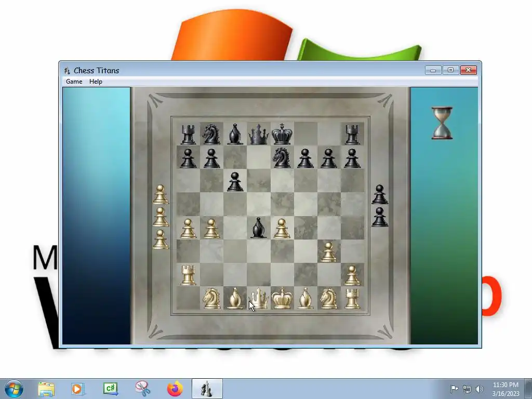Select the white pawn on g3

(328, 252)
